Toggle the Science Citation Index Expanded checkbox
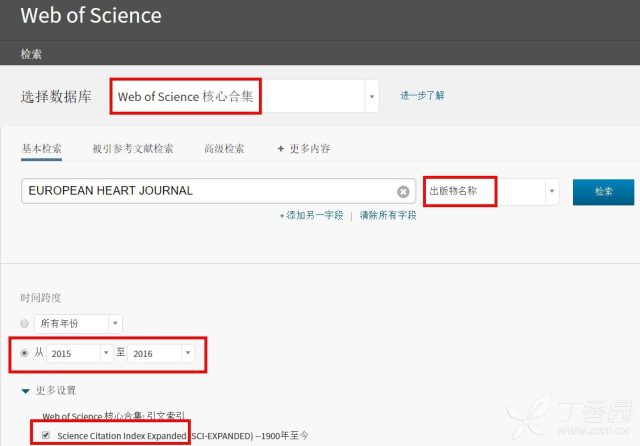640x446 pixels. pyautogui.click(x=46, y=435)
